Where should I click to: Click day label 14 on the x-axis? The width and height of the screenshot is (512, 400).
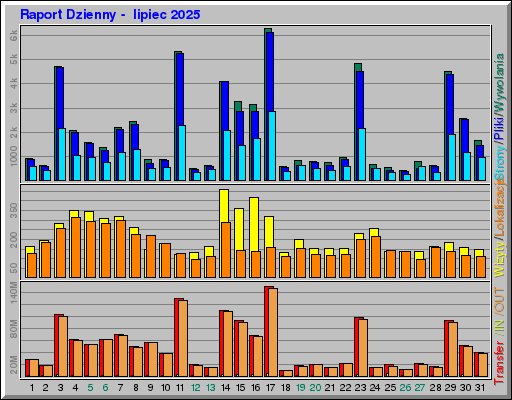226,388
